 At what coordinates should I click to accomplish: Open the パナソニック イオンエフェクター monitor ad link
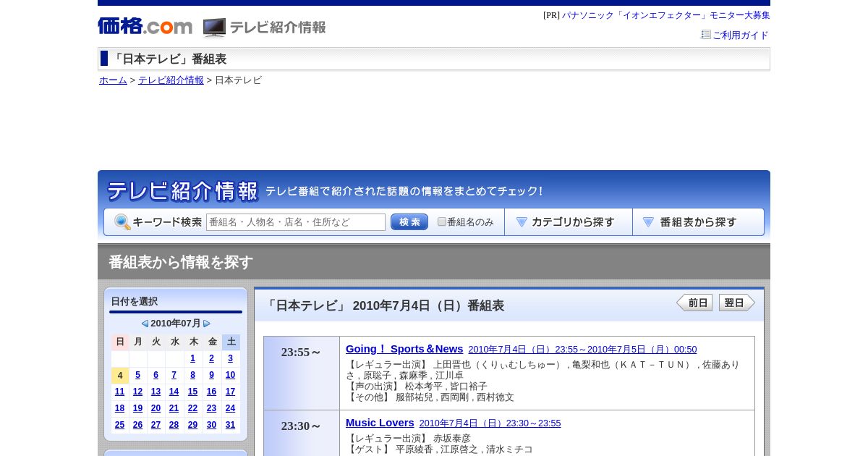click(x=665, y=15)
